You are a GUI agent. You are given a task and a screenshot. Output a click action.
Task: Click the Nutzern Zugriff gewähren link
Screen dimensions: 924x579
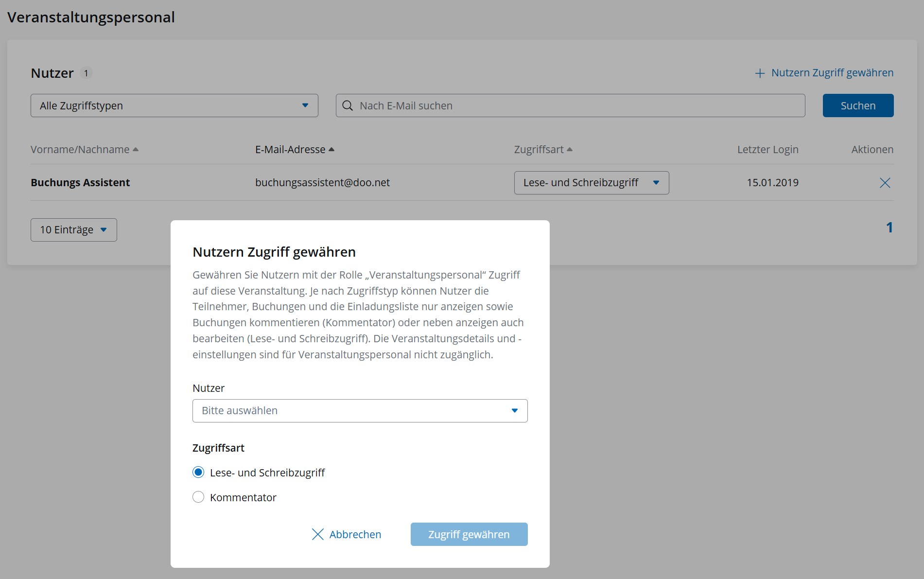[832, 73]
